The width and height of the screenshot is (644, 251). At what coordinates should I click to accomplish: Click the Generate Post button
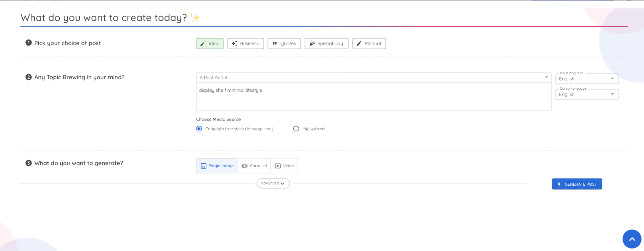(577, 184)
